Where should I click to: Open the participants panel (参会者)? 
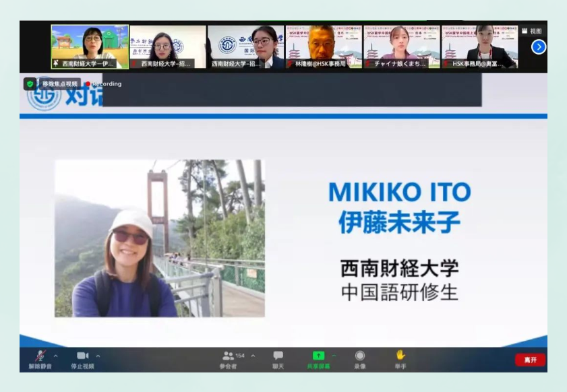click(x=229, y=356)
